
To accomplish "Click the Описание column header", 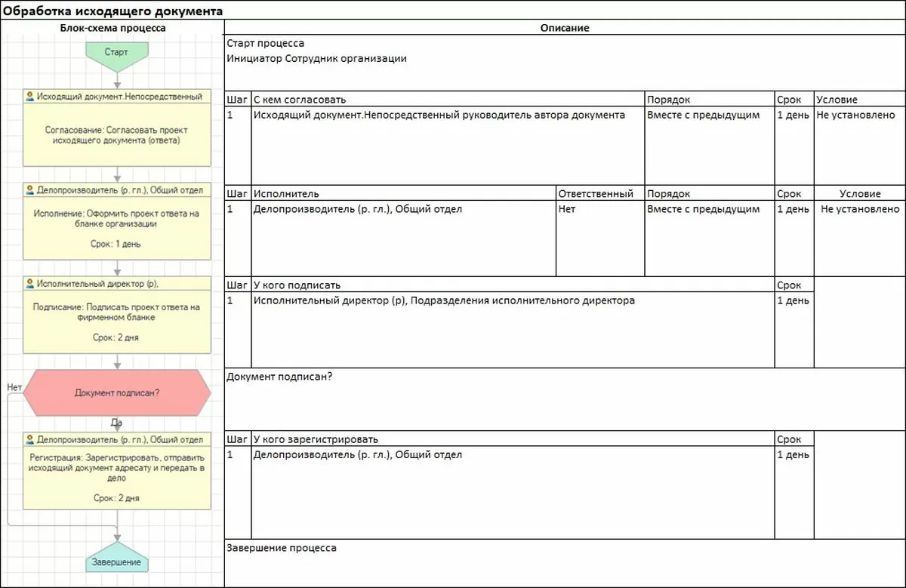I will coord(565,28).
